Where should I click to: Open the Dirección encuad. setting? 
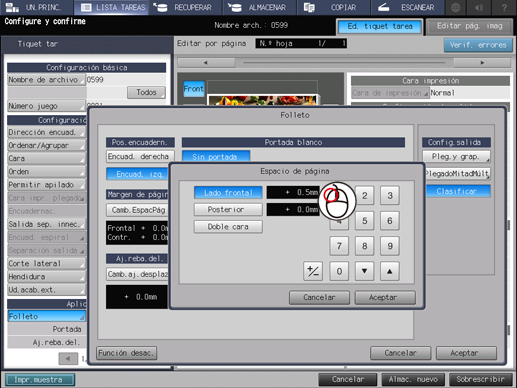point(46,132)
